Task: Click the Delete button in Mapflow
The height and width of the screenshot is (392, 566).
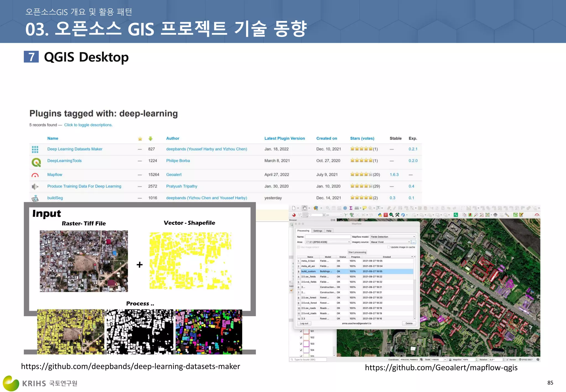Action: pos(409,323)
